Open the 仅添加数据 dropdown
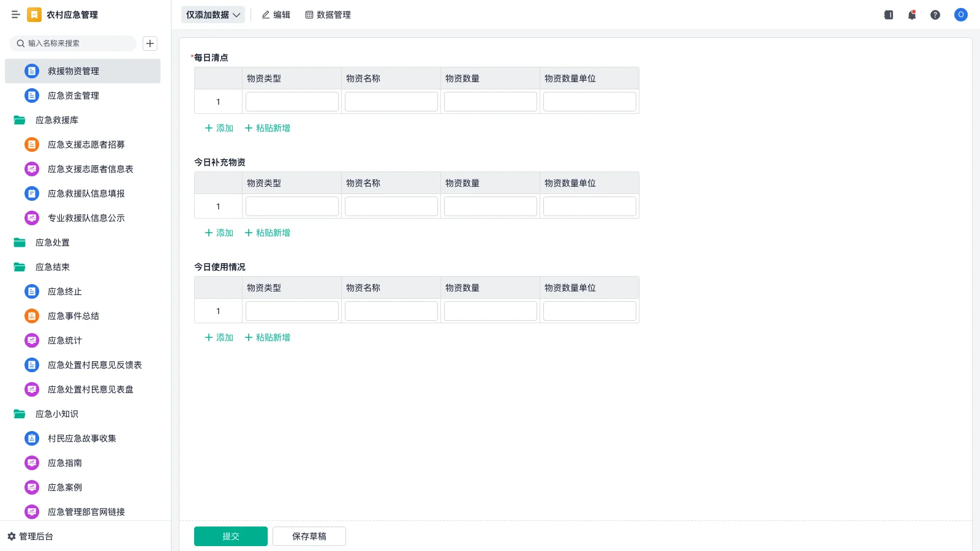Screen dimensions: 980x551 pyautogui.click(x=213, y=15)
